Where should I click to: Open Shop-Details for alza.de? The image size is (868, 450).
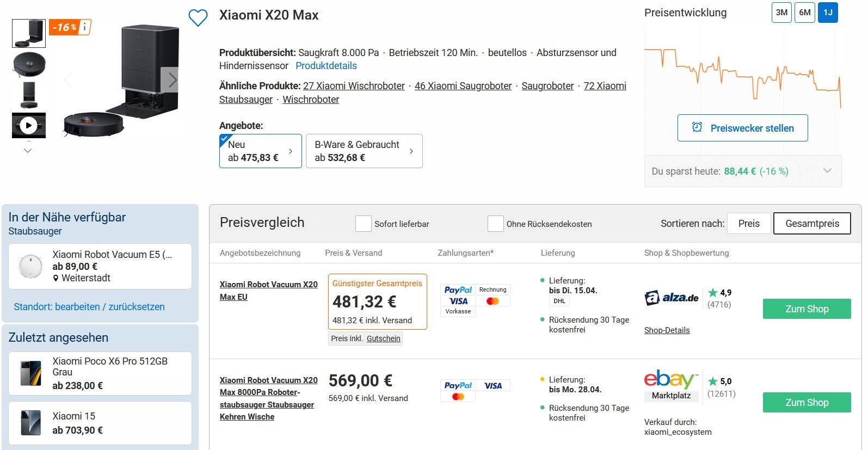click(667, 330)
